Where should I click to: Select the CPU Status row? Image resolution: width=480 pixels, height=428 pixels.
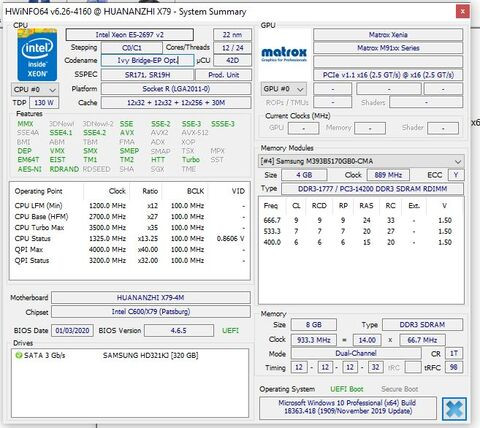(130, 239)
